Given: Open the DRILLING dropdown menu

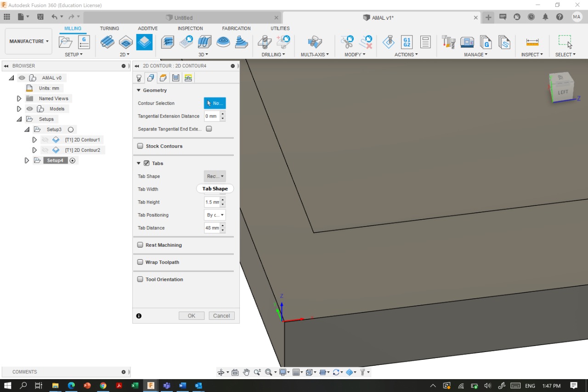Looking at the screenshot, I should coord(273,55).
